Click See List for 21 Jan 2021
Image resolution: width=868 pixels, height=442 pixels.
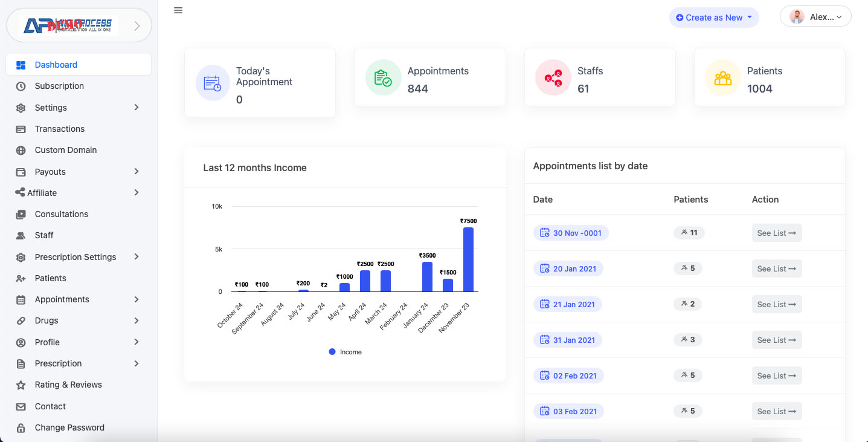pos(777,304)
